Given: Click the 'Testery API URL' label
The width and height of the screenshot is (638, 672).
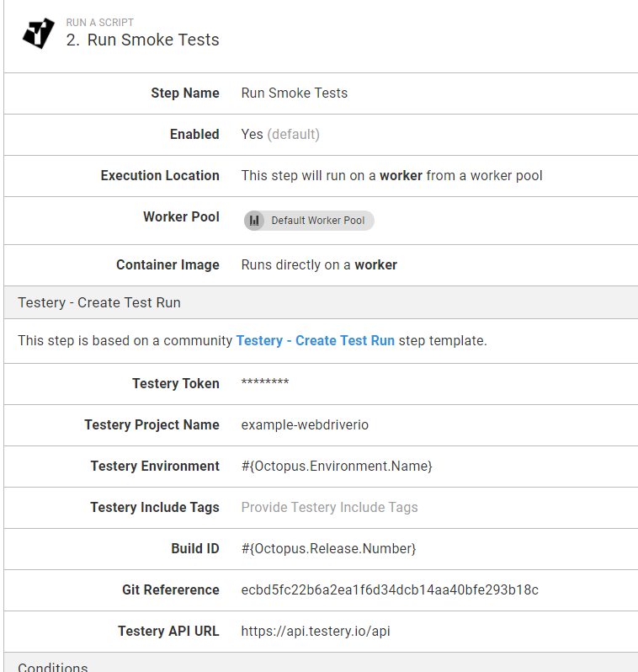Looking at the screenshot, I should tap(168, 632).
